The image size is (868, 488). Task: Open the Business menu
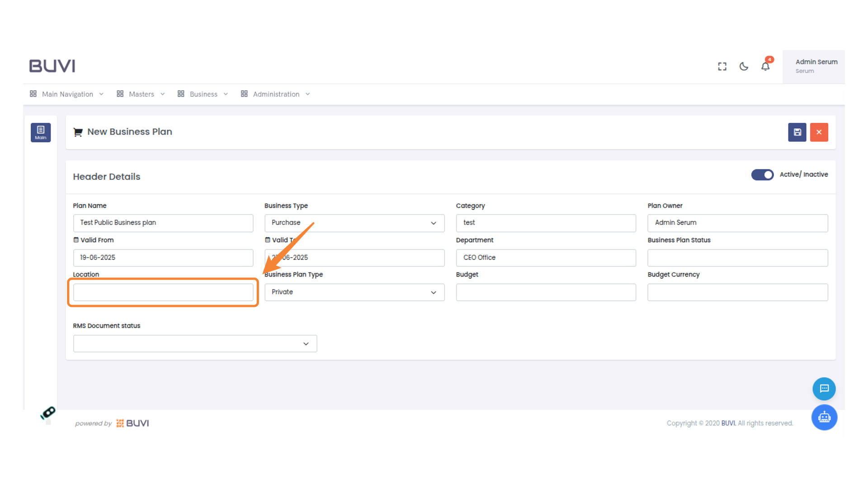[203, 94]
